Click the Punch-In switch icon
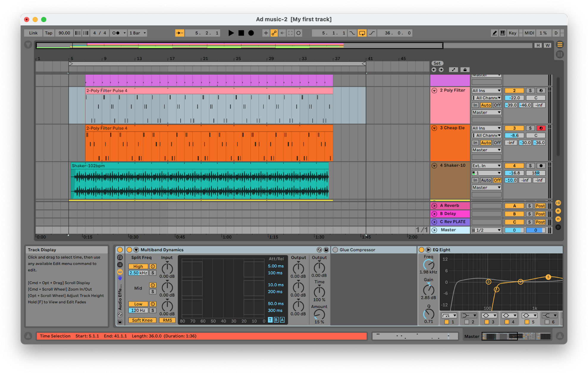Image resolution: width=588 pixels, height=373 pixels. click(352, 33)
